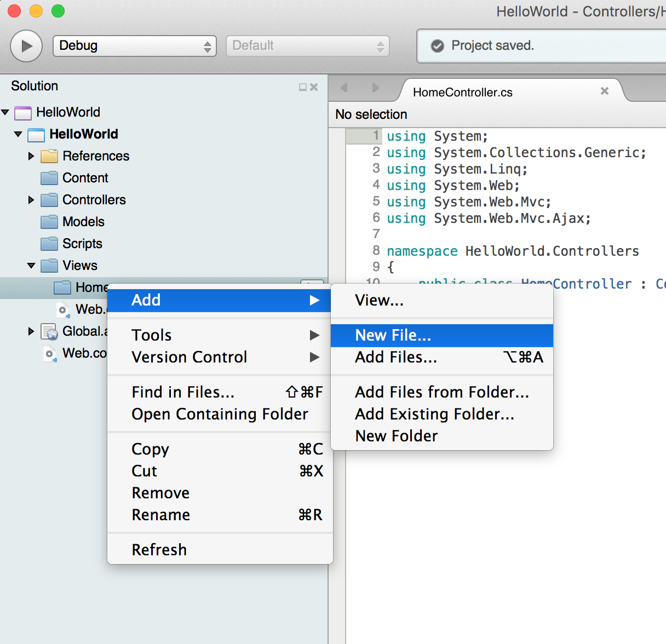The height and width of the screenshot is (644, 666).
Task: Click the Models folder icon
Action: click(x=49, y=222)
